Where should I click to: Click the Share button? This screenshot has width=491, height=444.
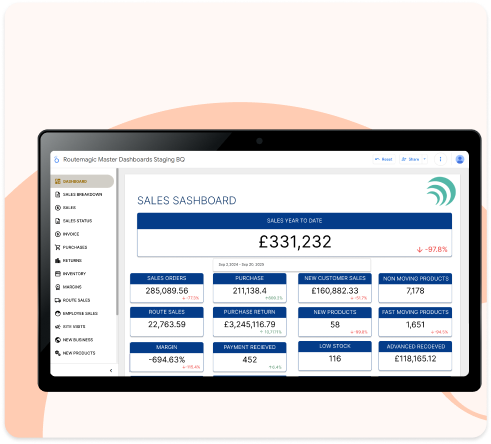411,159
